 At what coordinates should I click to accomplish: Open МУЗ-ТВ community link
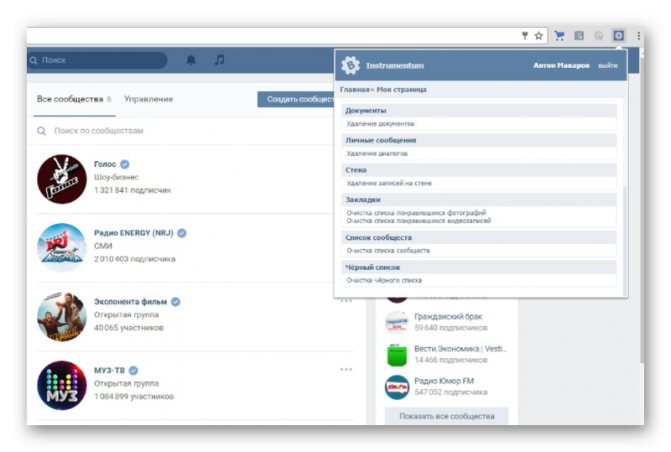pos(110,370)
